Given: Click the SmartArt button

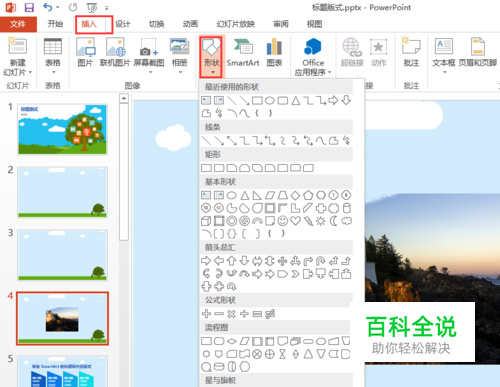Looking at the screenshot, I should [x=243, y=53].
